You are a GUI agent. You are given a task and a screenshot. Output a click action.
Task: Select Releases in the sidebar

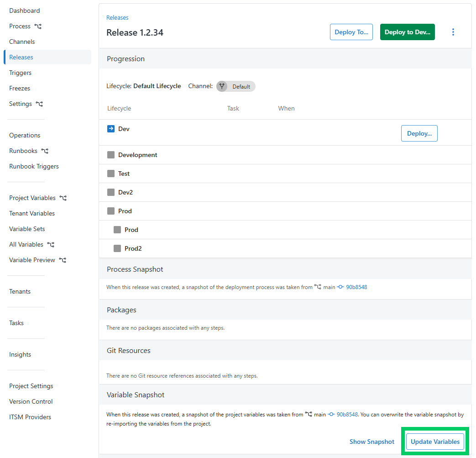21,57
